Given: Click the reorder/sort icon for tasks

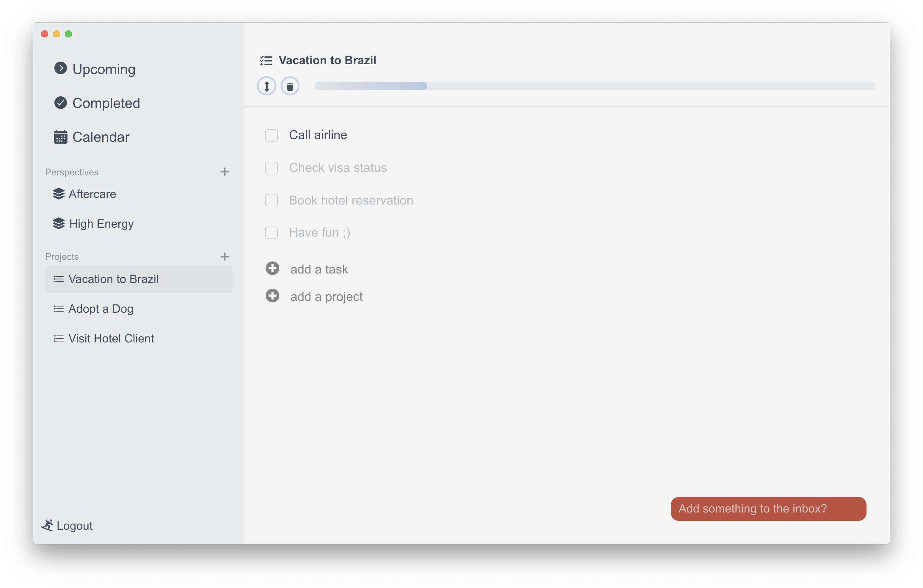Looking at the screenshot, I should pyautogui.click(x=267, y=85).
